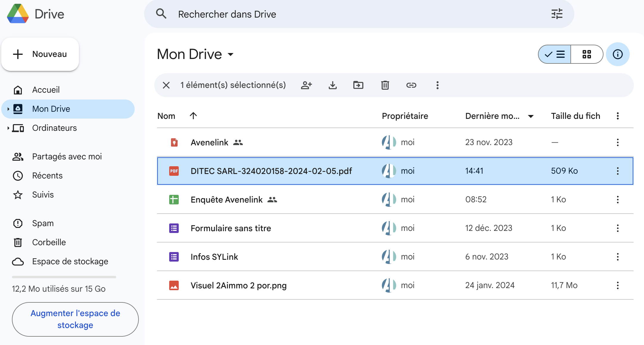Image resolution: width=644 pixels, height=345 pixels.
Task: Open Dernière modification column dropdown
Action: click(531, 116)
